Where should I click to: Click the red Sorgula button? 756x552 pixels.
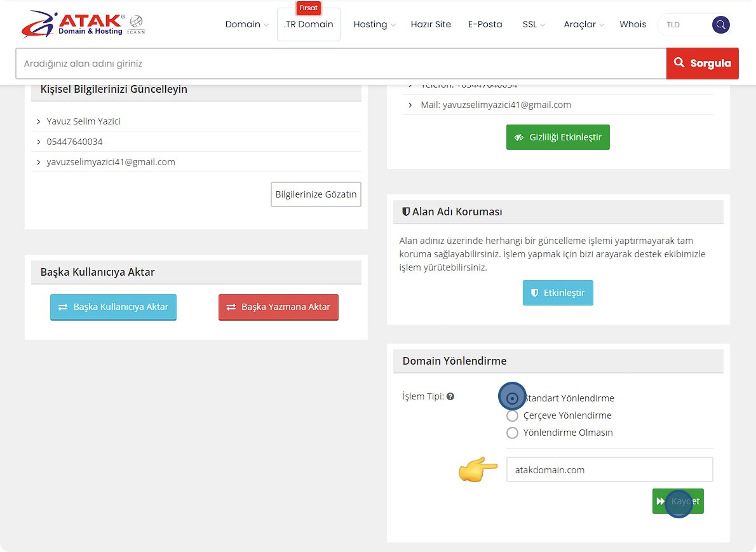(x=703, y=63)
